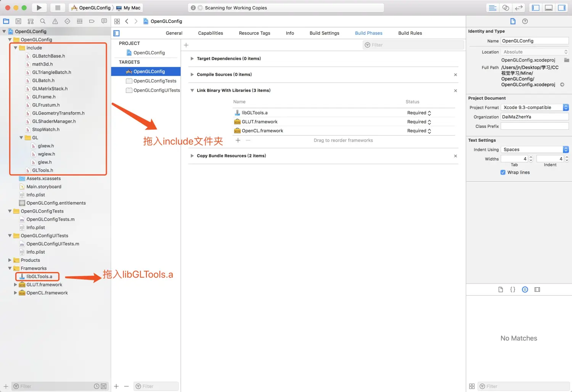
Task: Toggle the Utilities panel visibility
Action: coord(562,8)
